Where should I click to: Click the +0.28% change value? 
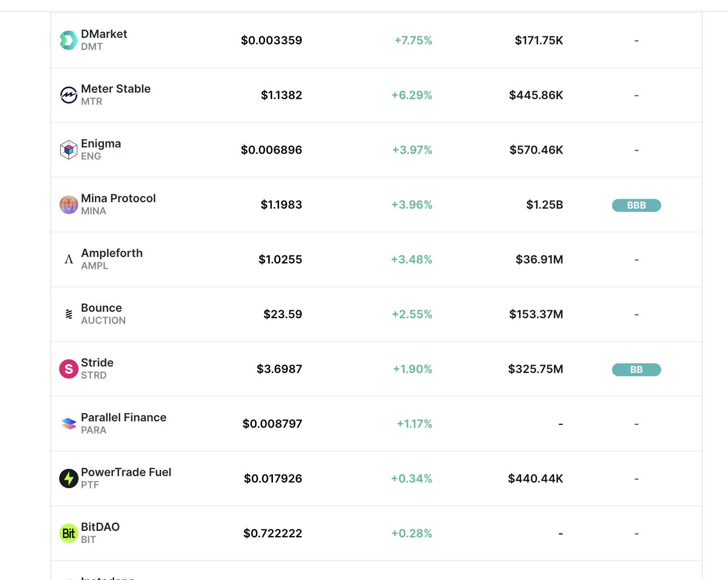pyautogui.click(x=412, y=533)
